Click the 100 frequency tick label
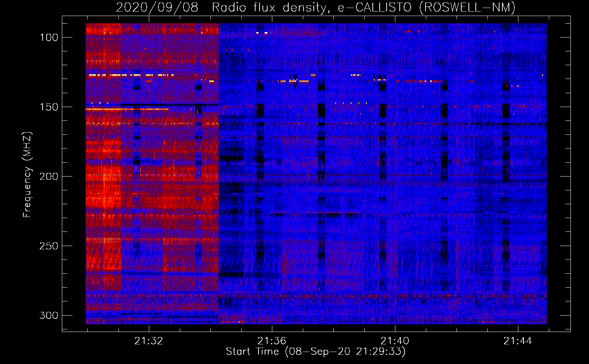 click(49, 37)
